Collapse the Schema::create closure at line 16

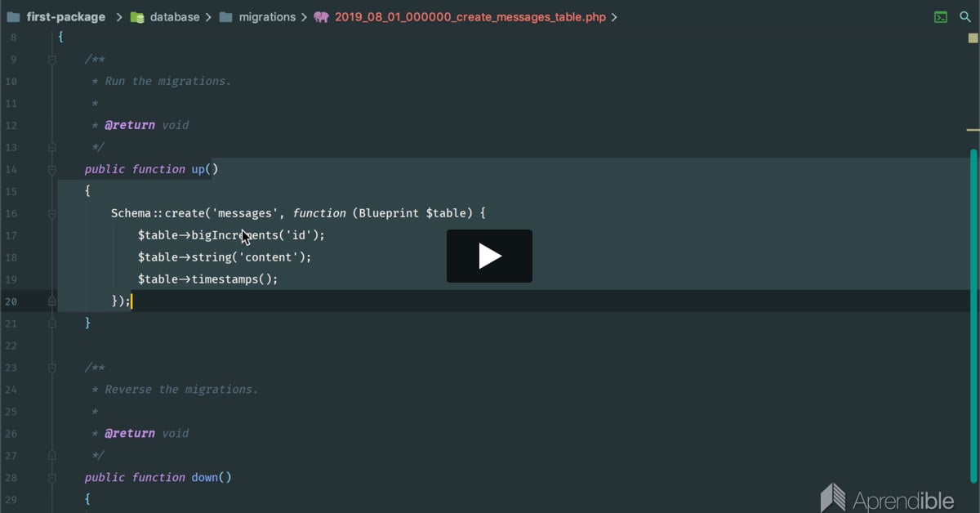(51, 213)
